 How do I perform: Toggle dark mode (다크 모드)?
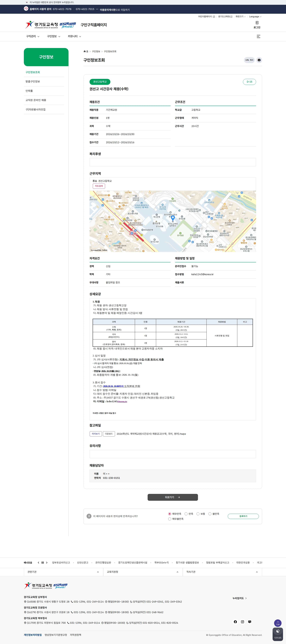pyautogui.click(x=278, y=634)
